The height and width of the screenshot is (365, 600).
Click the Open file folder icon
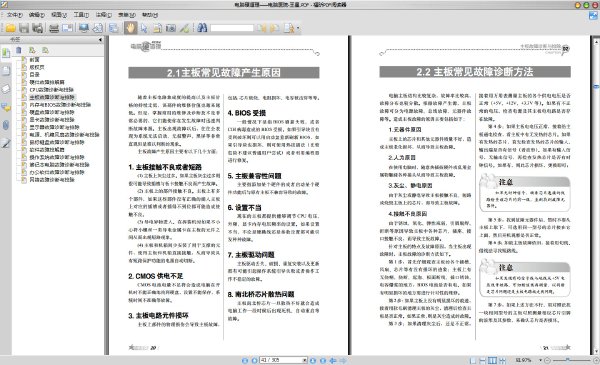click(10, 28)
